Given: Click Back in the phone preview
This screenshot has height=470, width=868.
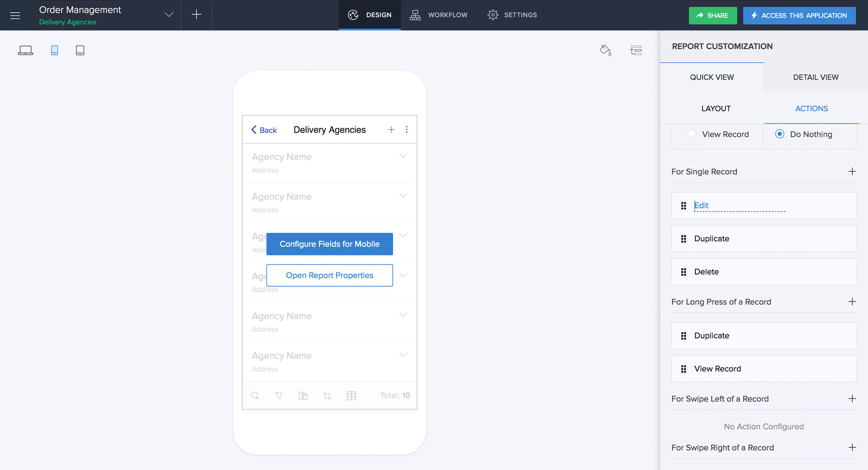Looking at the screenshot, I should click(x=264, y=130).
